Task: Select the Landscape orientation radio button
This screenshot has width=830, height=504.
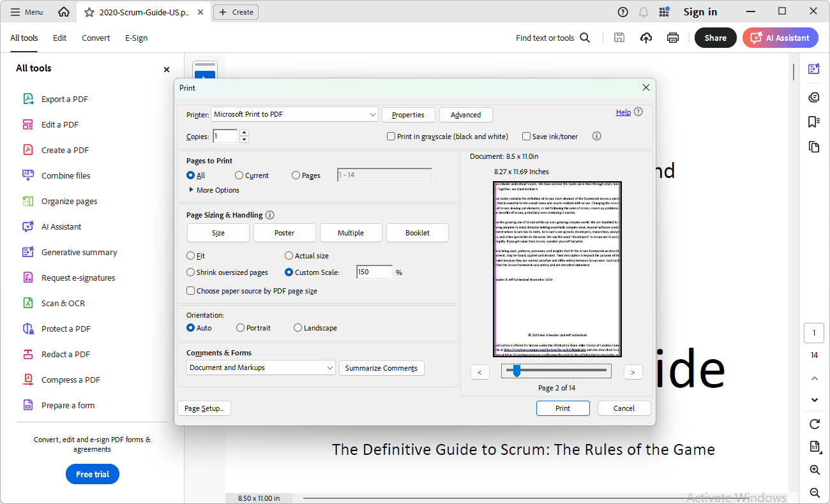Action: click(298, 328)
